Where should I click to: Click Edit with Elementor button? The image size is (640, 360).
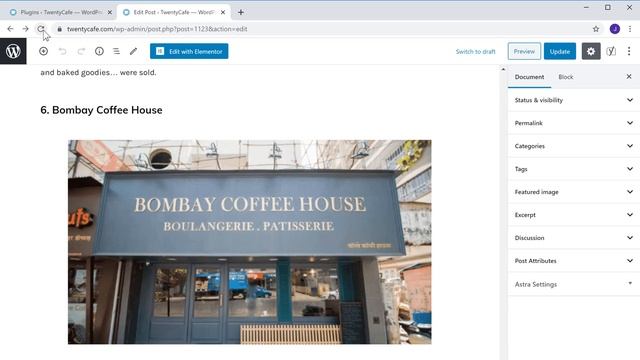tap(189, 51)
